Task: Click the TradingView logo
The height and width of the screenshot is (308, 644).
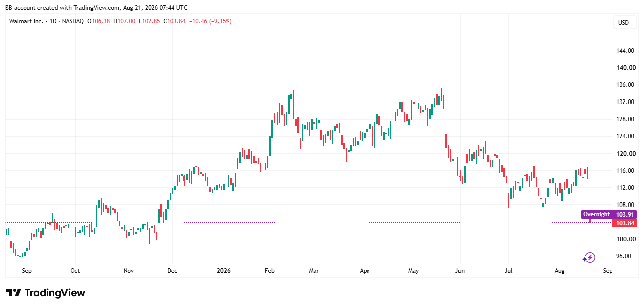Action: point(46,293)
